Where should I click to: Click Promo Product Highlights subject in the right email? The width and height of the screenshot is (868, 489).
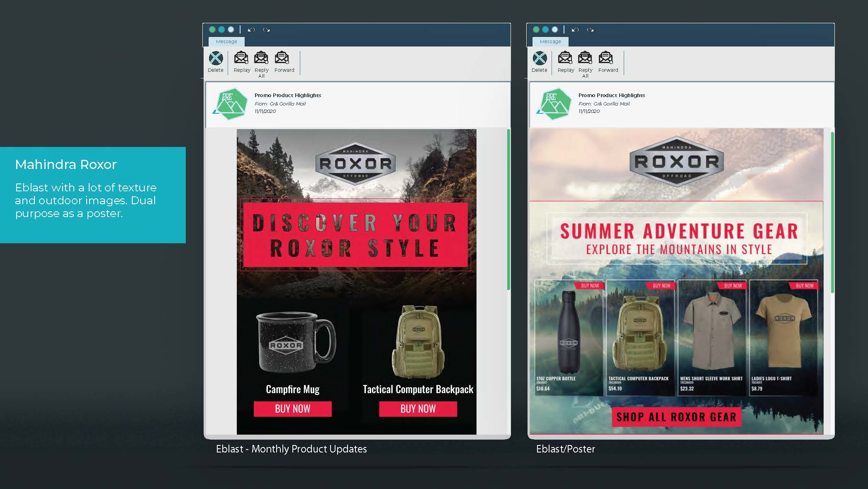(612, 95)
